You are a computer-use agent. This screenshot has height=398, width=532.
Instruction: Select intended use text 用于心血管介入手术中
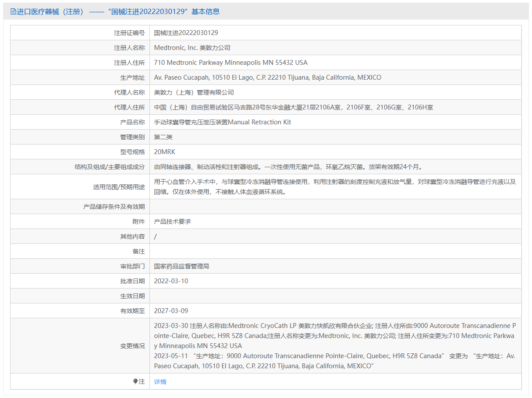336,187
